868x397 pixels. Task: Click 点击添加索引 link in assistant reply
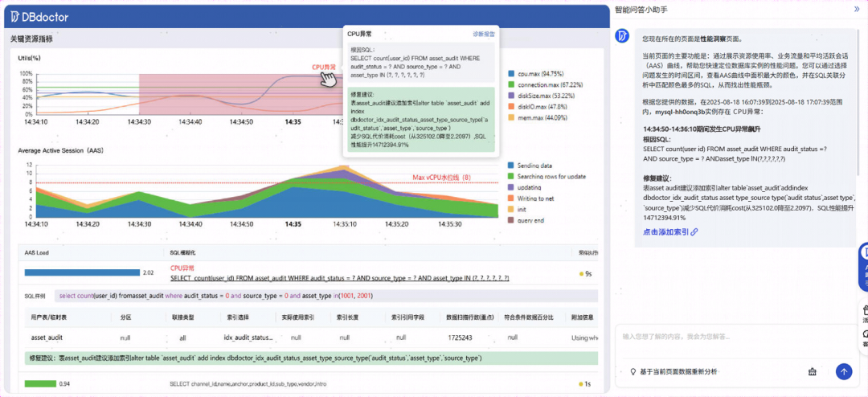coord(666,232)
